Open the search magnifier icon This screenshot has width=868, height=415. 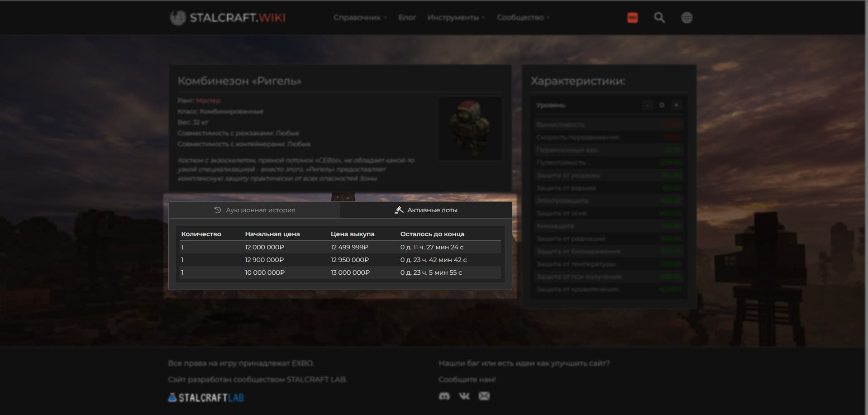pyautogui.click(x=659, y=18)
